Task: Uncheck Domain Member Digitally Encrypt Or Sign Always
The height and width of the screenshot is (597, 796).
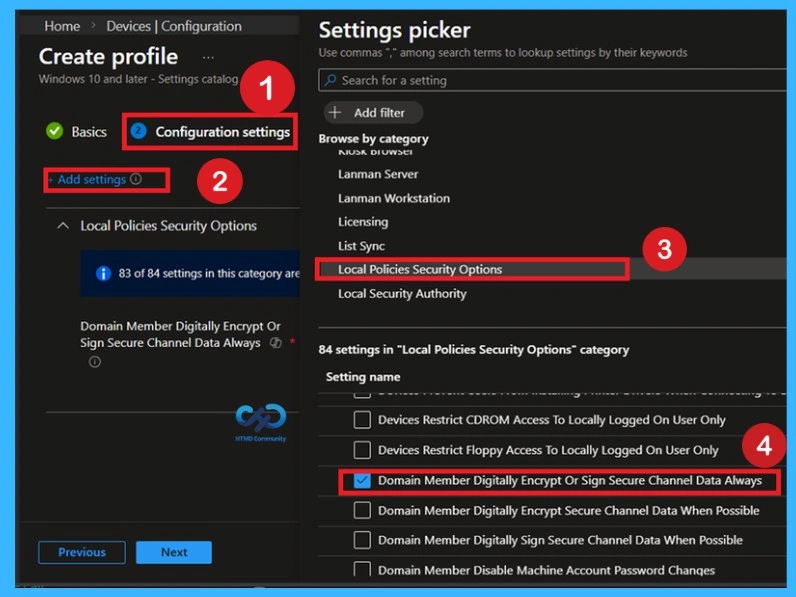Action: coord(362,480)
